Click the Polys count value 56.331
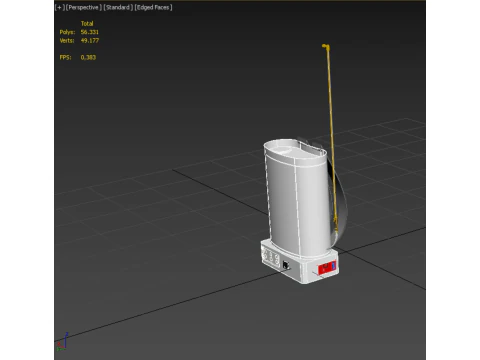The height and width of the screenshot is (360, 480). point(89,32)
